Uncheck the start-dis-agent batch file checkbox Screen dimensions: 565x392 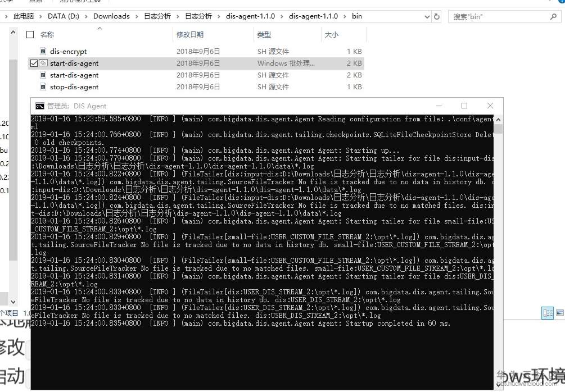pos(34,63)
